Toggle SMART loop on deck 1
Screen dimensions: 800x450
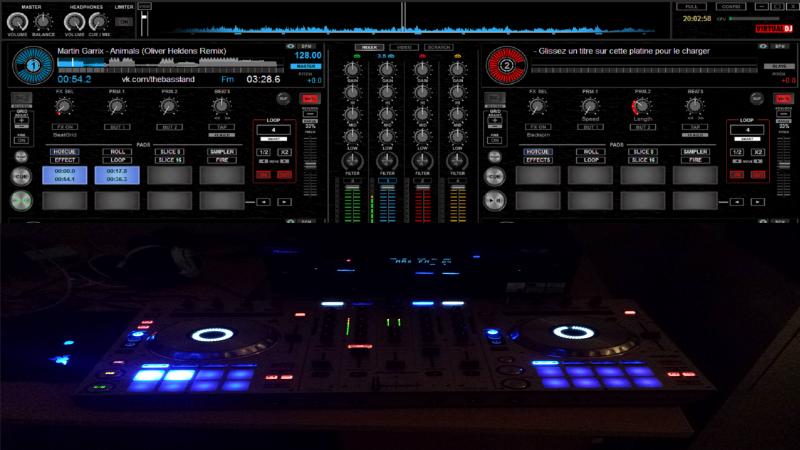tap(273, 139)
